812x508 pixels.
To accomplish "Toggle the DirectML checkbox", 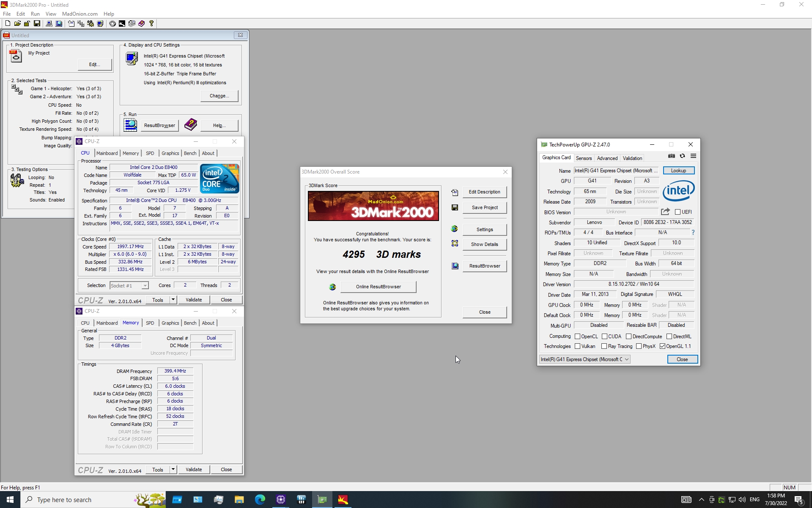I will 669,337.
